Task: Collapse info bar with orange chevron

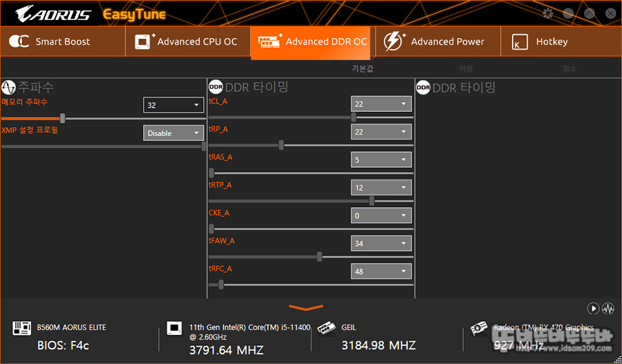Action: point(306,307)
